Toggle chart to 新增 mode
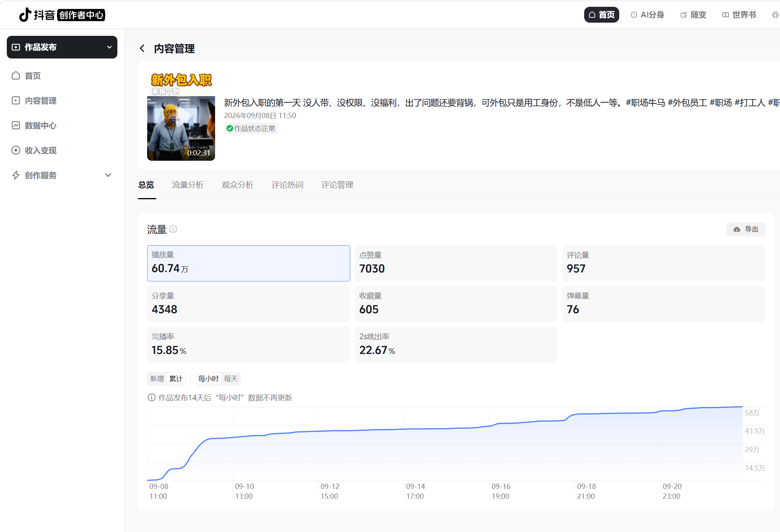 click(157, 378)
